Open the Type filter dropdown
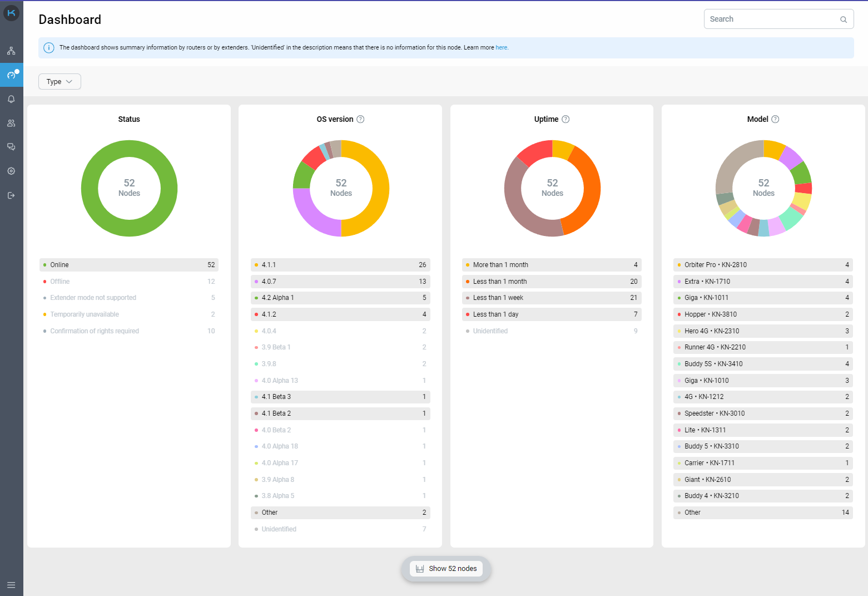Viewport: 868px width, 596px height. click(x=59, y=81)
